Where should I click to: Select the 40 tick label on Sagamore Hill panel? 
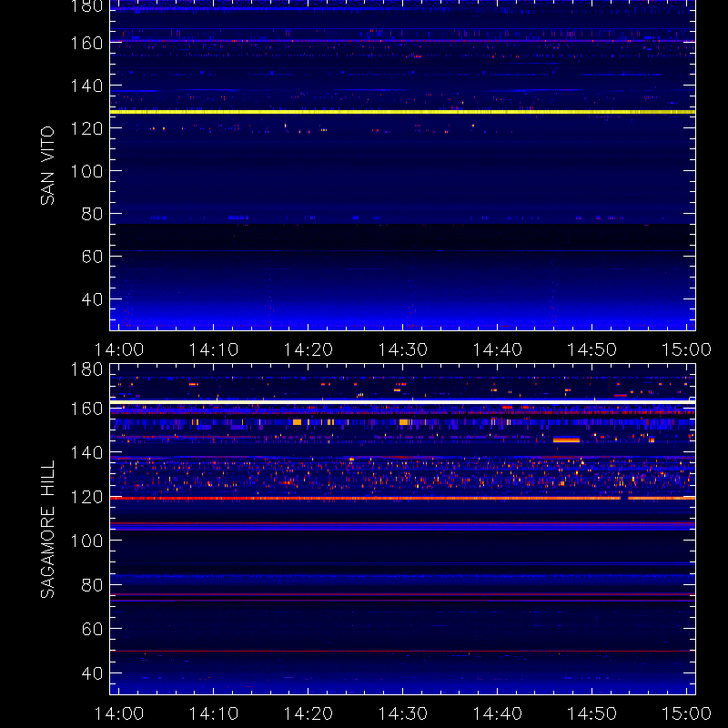[92, 673]
